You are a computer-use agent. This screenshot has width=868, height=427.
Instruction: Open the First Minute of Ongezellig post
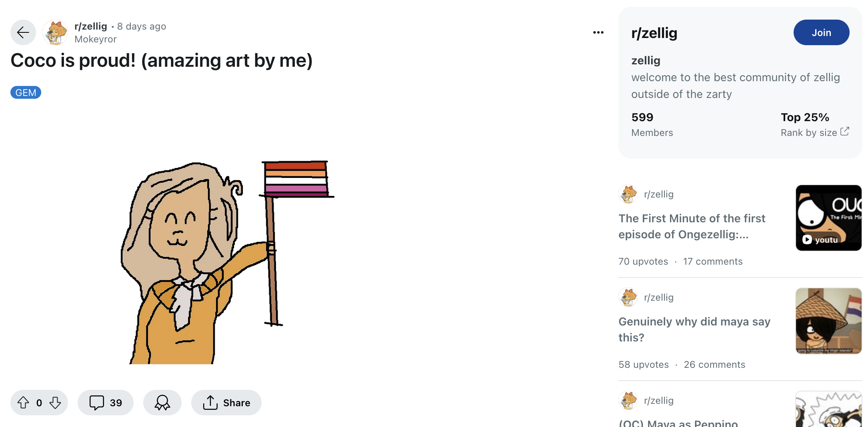coord(692,226)
